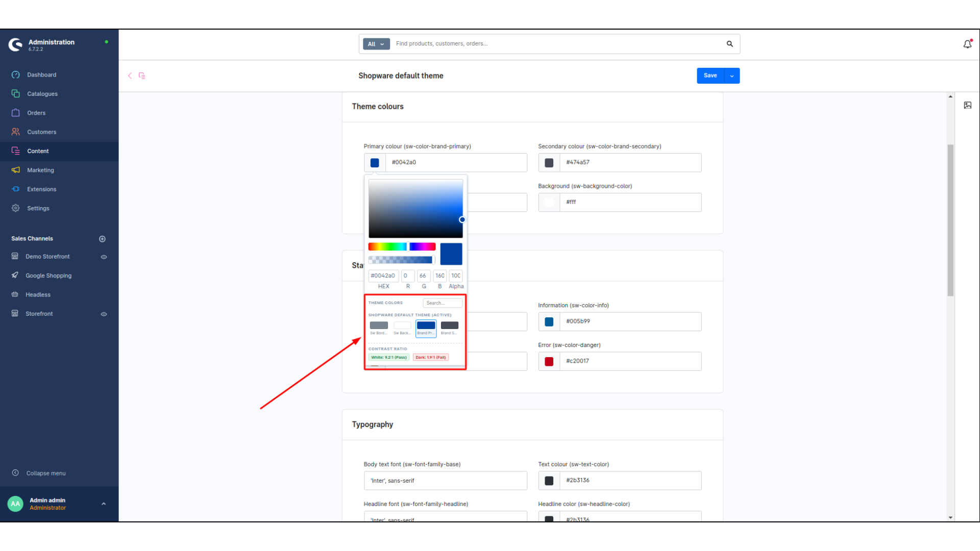Click the content tree icon beside back arrow
The image size is (980, 551).
(x=142, y=76)
